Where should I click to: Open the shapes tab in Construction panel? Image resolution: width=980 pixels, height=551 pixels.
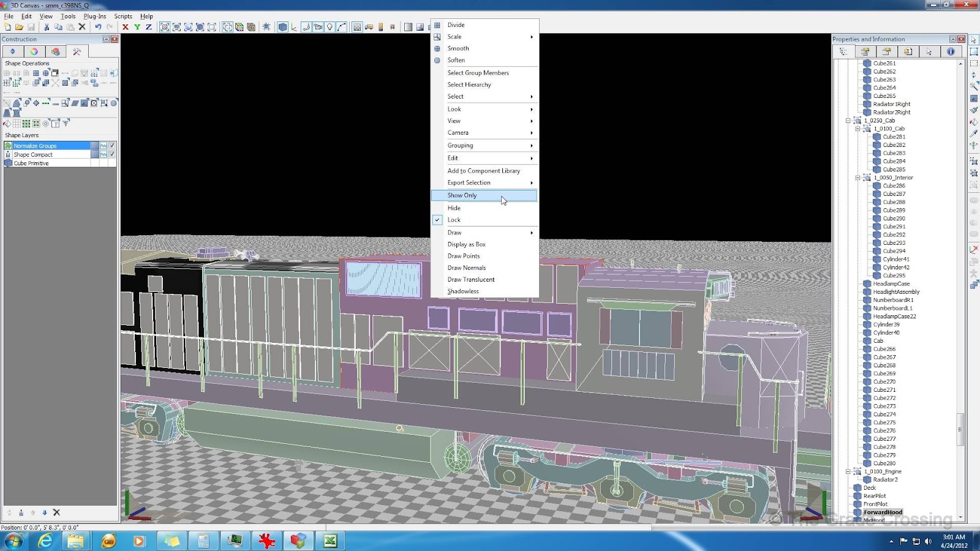coord(56,52)
